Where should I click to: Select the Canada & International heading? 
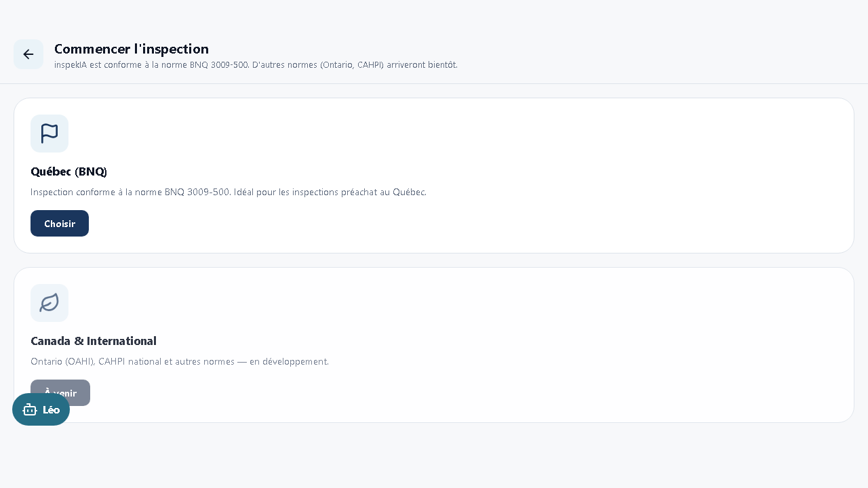[x=94, y=341]
